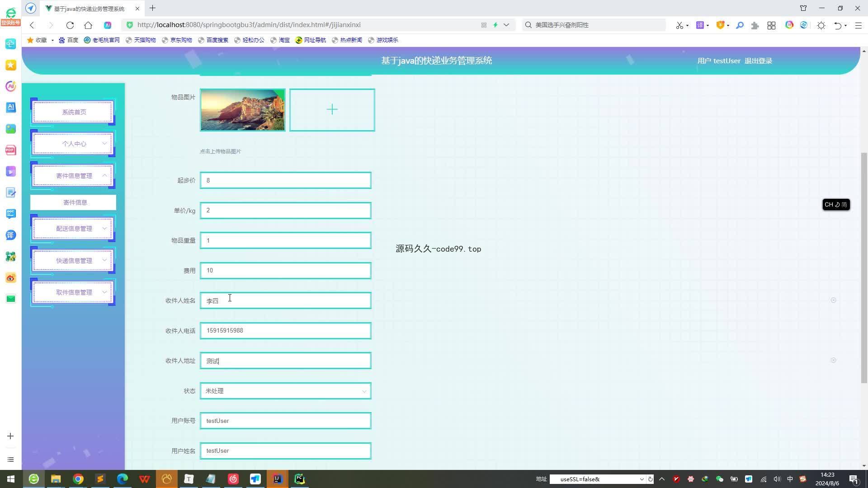Click the browser undo arrow icon
This screenshot has width=868, height=488.
coord(837,25)
